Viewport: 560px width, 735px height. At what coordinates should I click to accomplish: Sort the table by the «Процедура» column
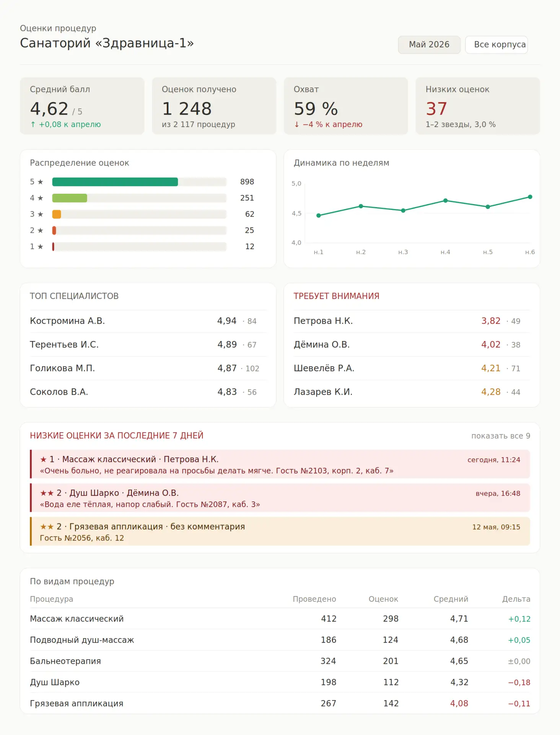tap(52, 599)
